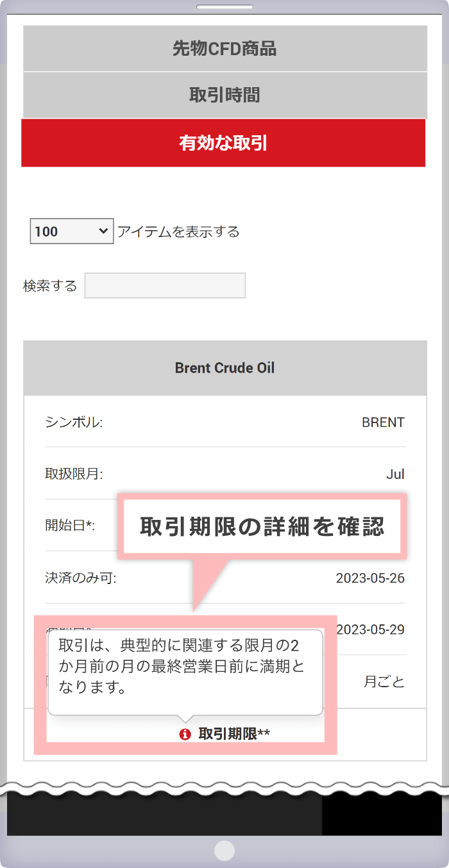Image resolution: width=449 pixels, height=868 pixels.
Task: Open the 100 items-per-page dropdown
Action: click(72, 231)
